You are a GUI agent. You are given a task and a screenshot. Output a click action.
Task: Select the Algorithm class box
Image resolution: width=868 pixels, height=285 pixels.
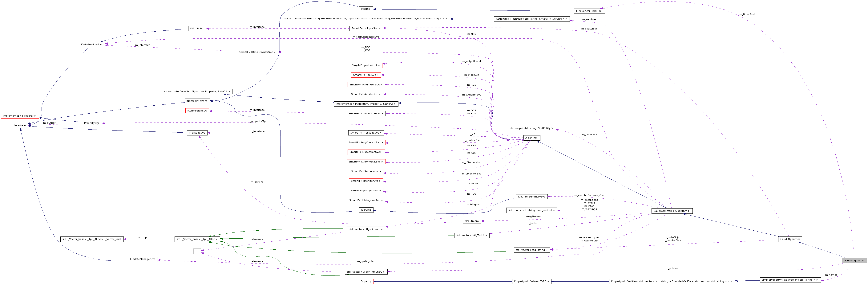(x=532, y=138)
